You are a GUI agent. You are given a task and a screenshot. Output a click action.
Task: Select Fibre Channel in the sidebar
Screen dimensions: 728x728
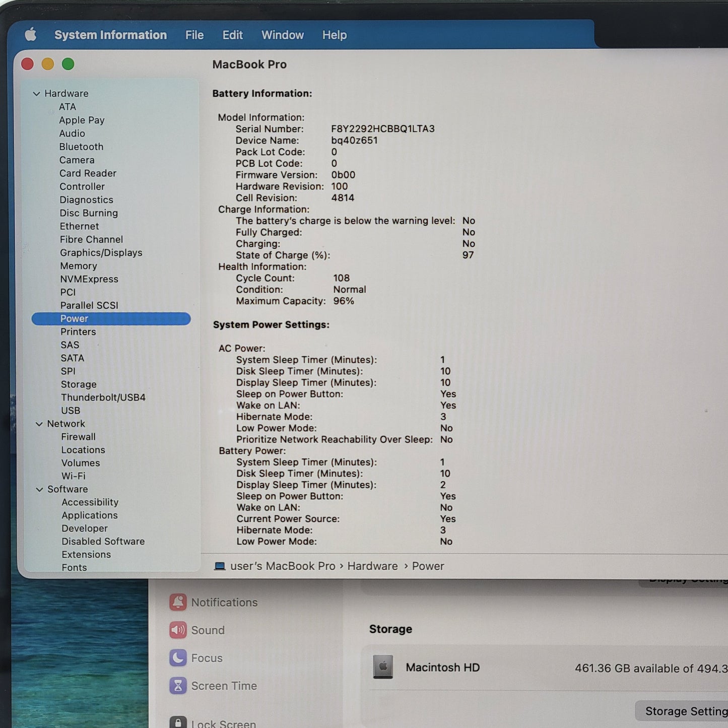[91, 239]
